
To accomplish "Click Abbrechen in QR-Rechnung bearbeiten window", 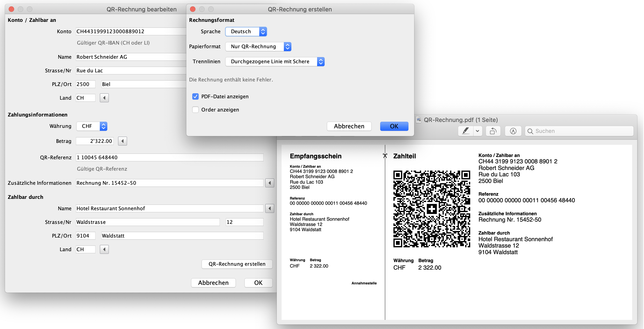I will coord(213,283).
